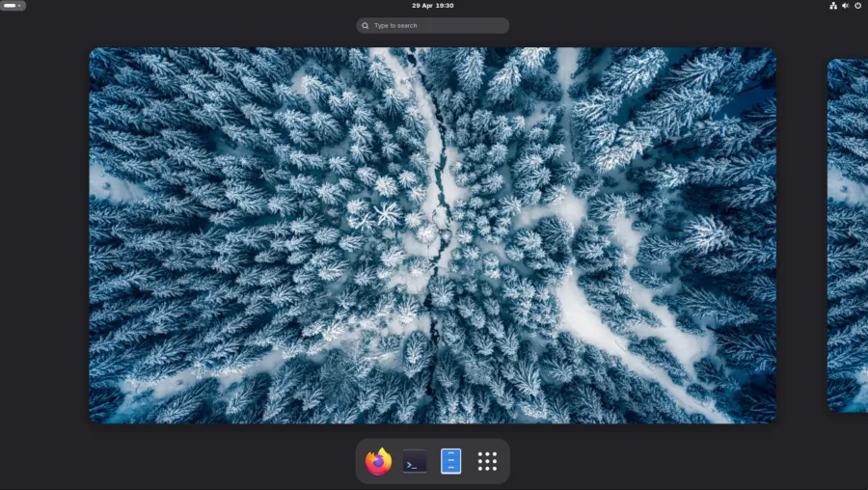Click the magnifier icon in search bar
Image resolution: width=868 pixels, height=490 pixels.
[366, 26]
